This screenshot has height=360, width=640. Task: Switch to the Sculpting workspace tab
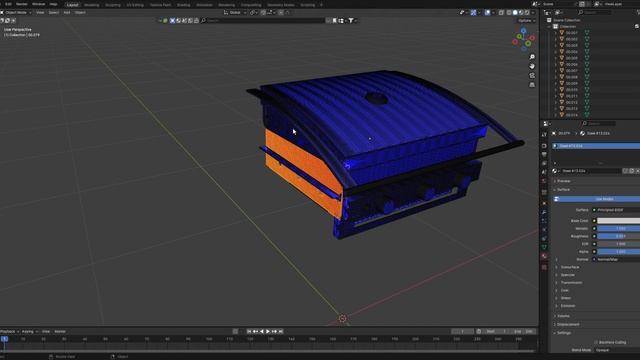pos(113,5)
